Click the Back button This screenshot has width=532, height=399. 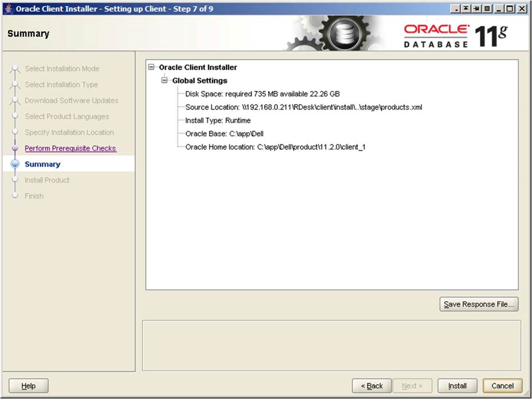click(371, 386)
